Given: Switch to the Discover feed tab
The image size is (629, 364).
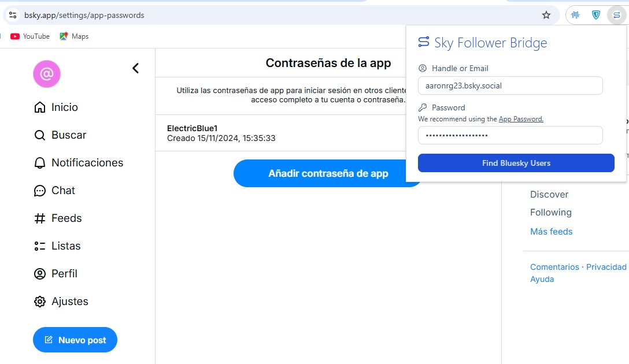Looking at the screenshot, I should (549, 194).
